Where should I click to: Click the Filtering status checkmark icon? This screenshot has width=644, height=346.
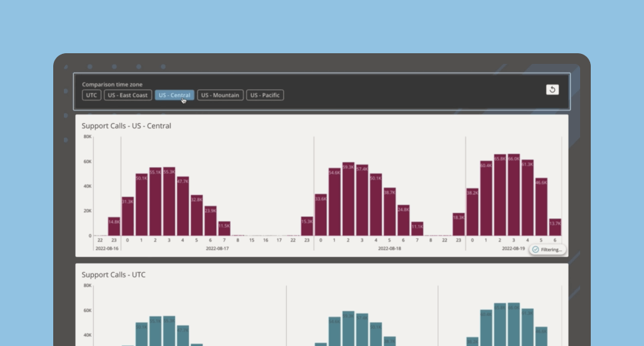536,250
